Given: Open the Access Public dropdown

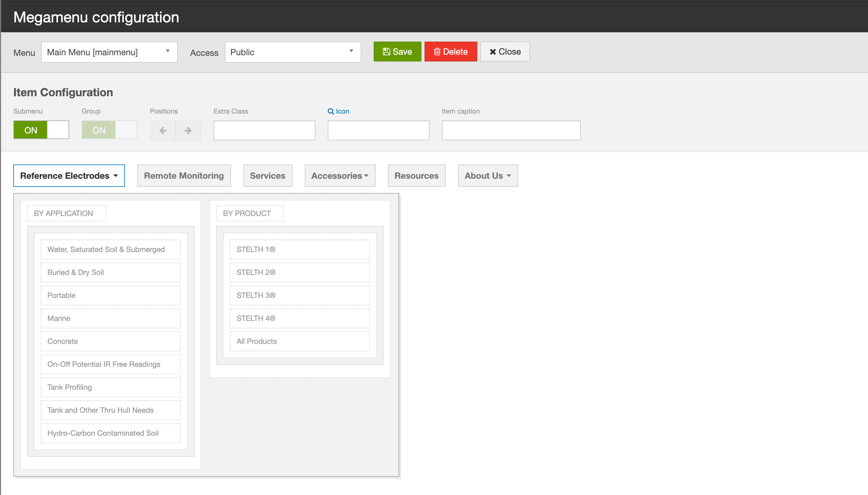Looking at the screenshot, I should coord(292,52).
